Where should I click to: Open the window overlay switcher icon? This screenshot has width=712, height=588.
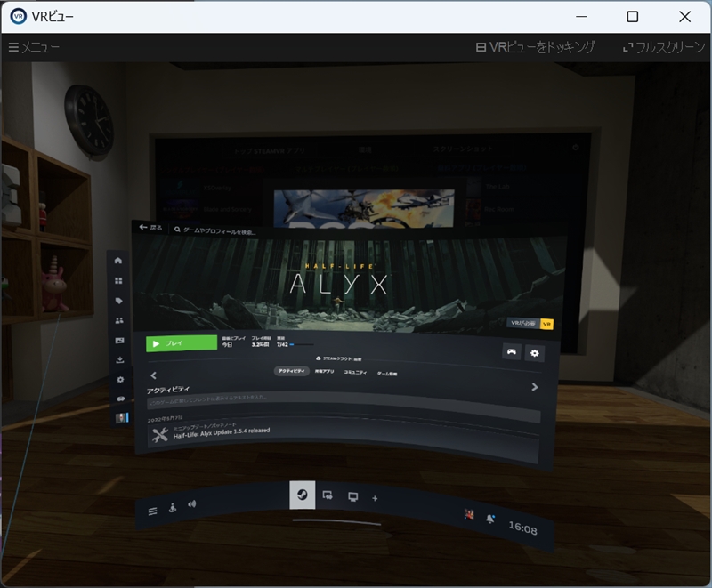click(328, 495)
